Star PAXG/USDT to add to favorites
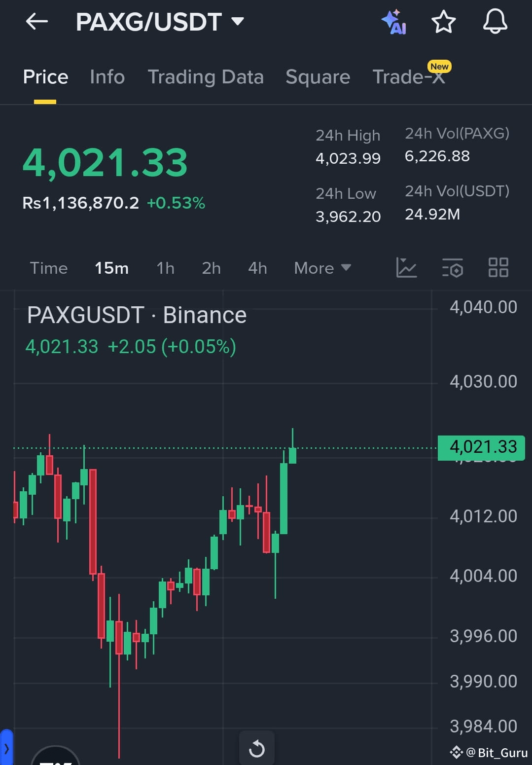The height and width of the screenshot is (765, 532). (443, 22)
